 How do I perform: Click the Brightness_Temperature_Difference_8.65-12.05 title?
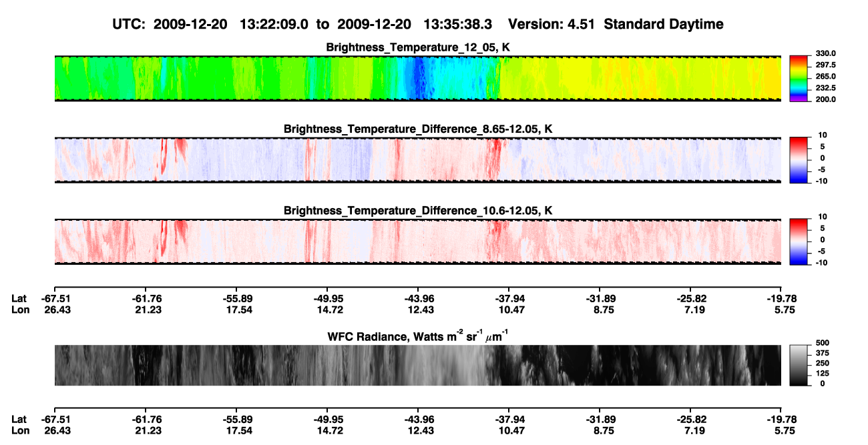tap(418, 129)
